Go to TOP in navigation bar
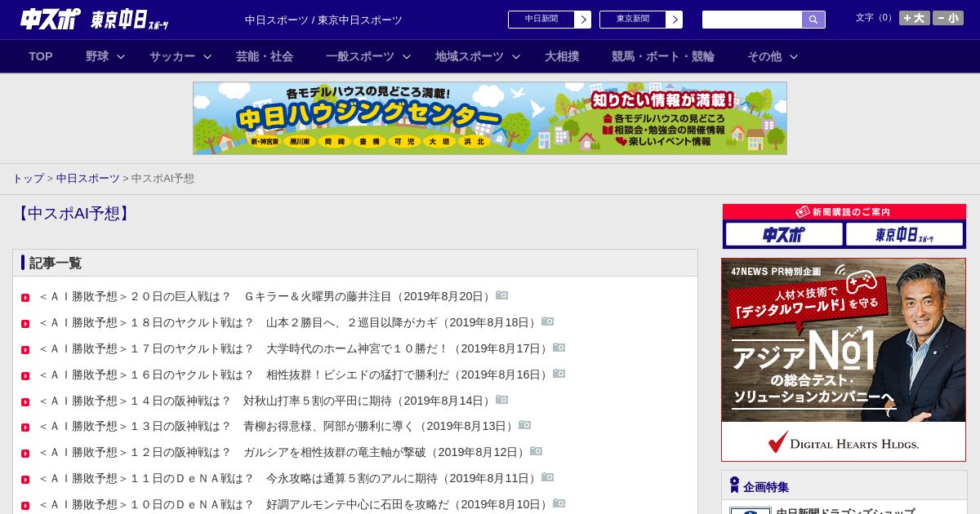 41,56
